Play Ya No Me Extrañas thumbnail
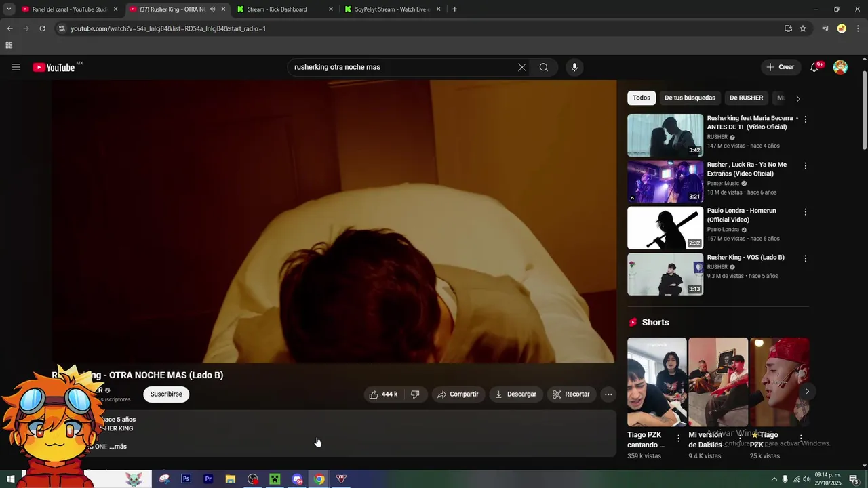Image resolution: width=868 pixels, height=488 pixels. coord(665,182)
